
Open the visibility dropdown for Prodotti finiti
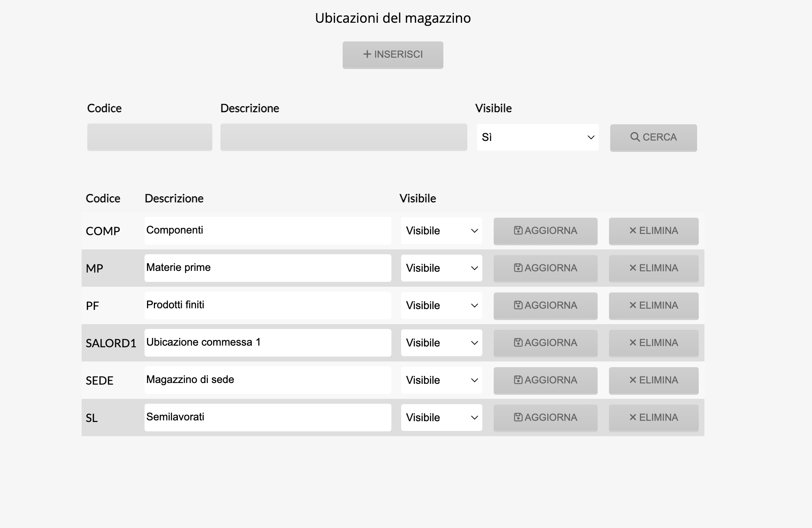pos(441,305)
